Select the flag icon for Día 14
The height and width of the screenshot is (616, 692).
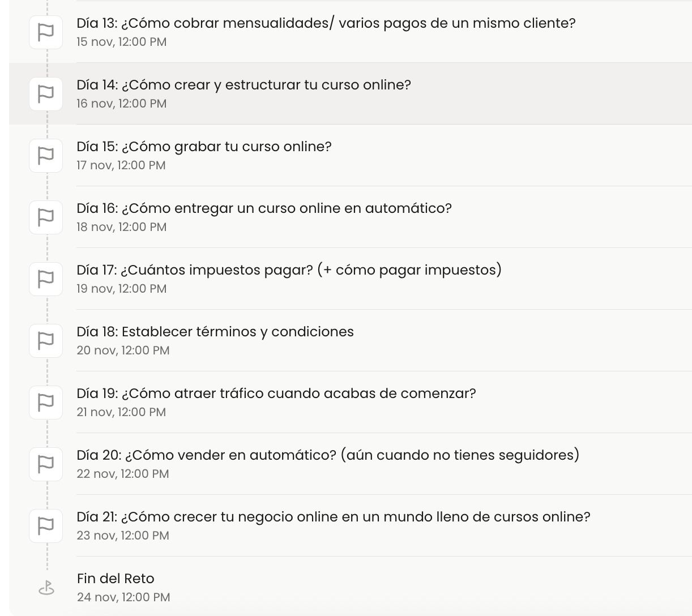point(46,94)
